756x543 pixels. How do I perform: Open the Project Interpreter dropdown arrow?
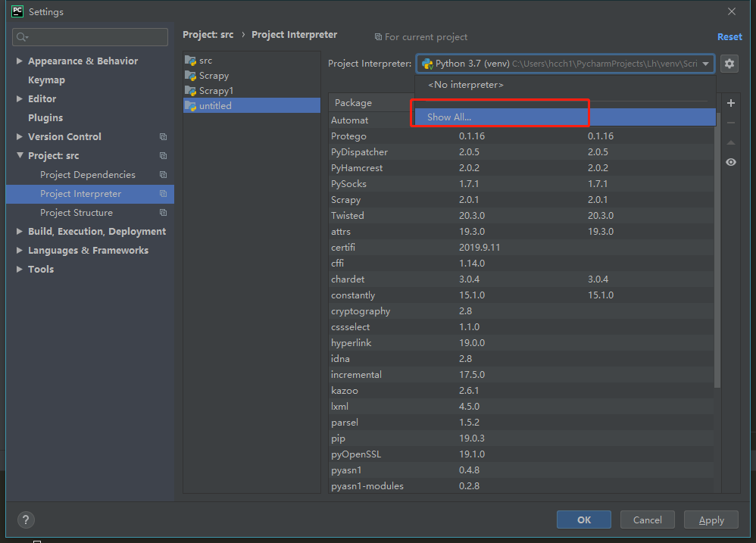pos(705,64)
